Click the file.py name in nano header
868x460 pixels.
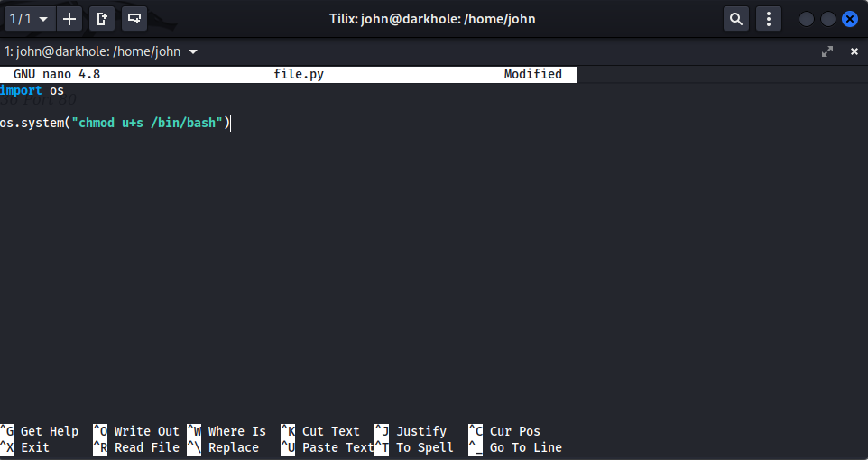[x=299, y=74]
